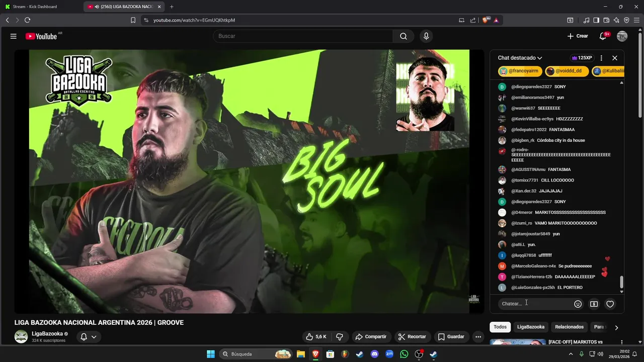Select the LigaBazooka filter chip
644x362 pixels.
point(531,327)
